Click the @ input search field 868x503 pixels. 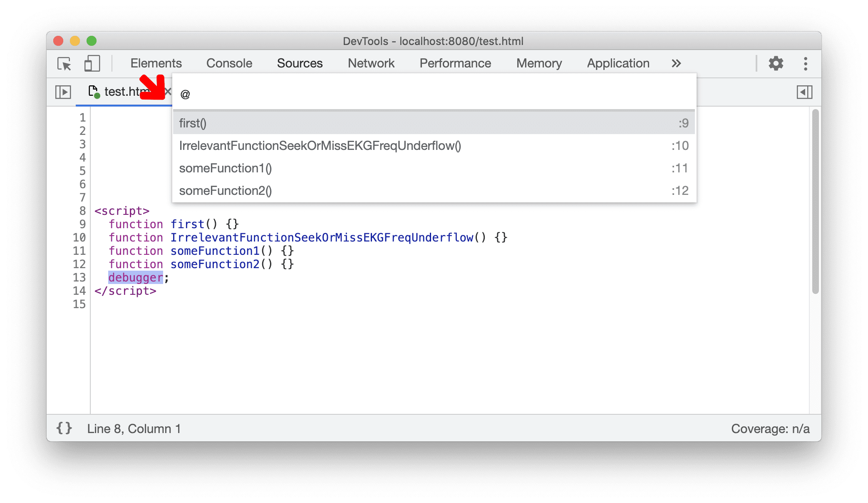(x=434, y=93)
